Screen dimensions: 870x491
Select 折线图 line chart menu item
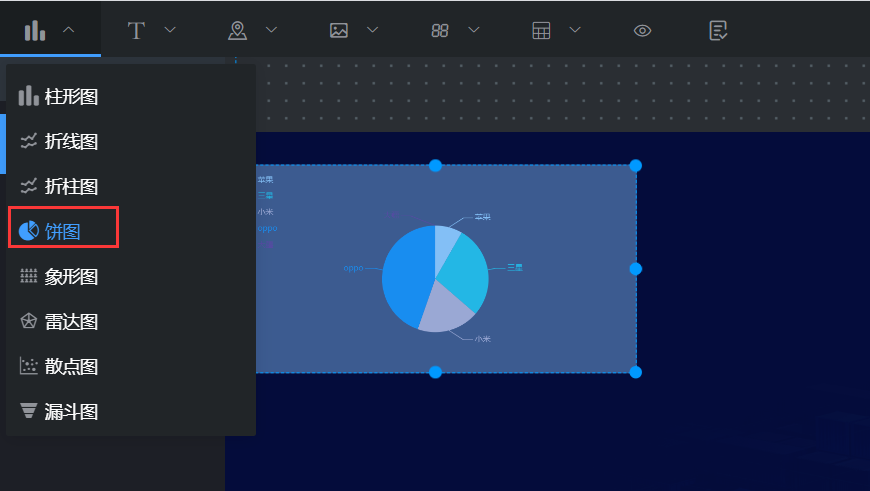131,141
